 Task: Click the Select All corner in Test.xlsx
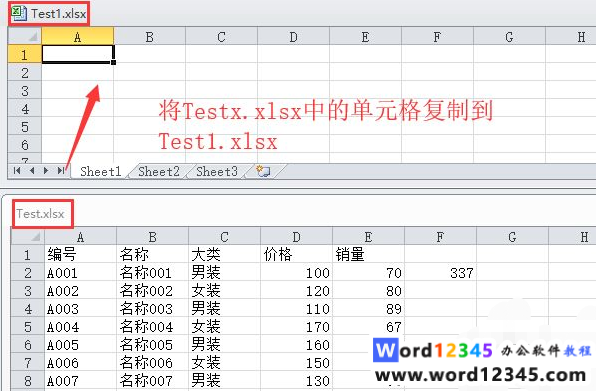28,237
